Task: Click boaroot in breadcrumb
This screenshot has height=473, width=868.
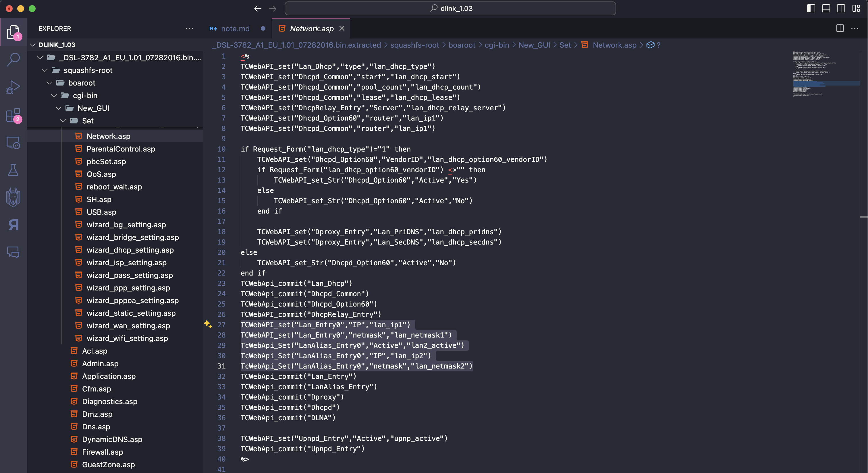Action: pyautogui.click(x=462, y=45)
